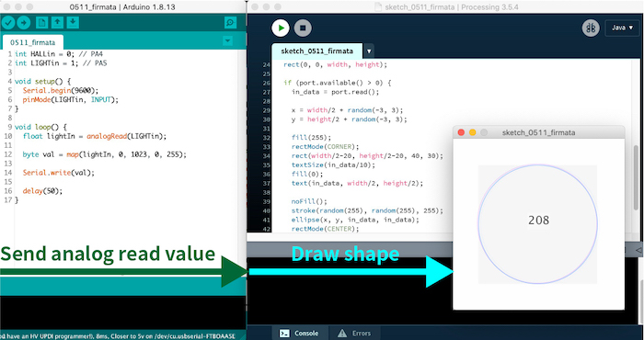The image size is (644, 340).
Task: Run the Processing sketch
Action: click(281, 28)
